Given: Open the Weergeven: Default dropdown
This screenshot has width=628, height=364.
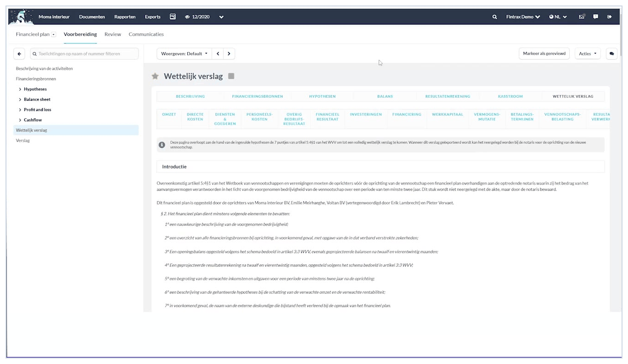Looking at the screenshot, I should point(184,54).
